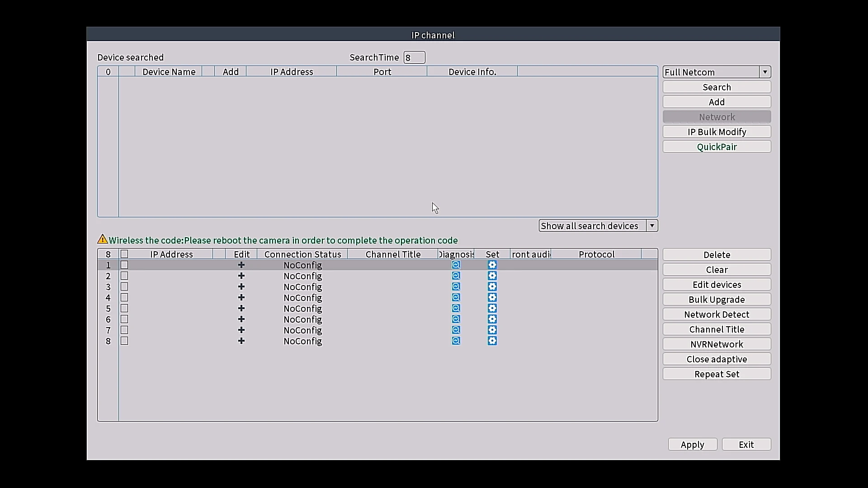
Task: Open diagnosis icon for channel 6
Action: coord(456,319)
